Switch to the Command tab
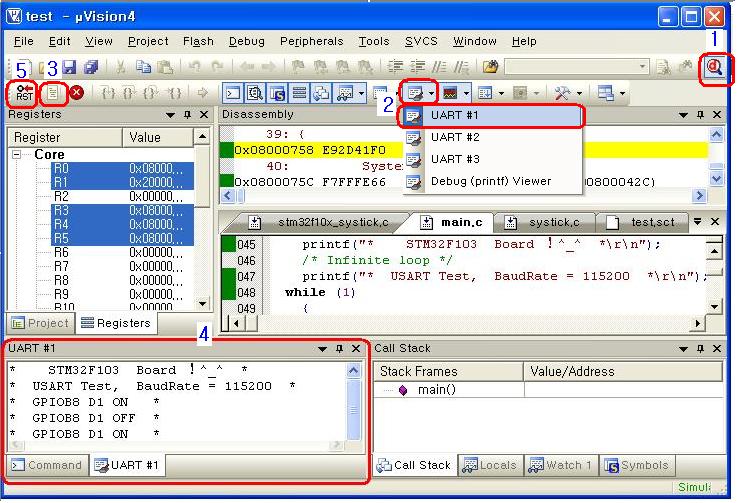The image size is (737, 503). point(47,465)
